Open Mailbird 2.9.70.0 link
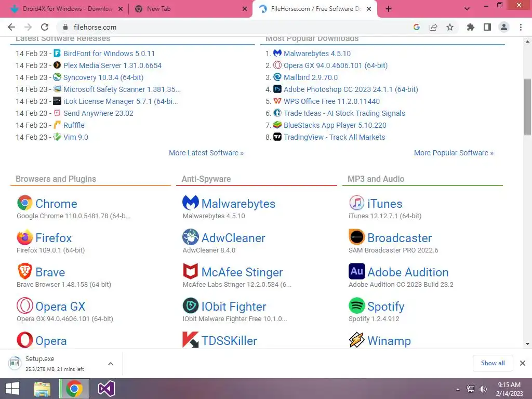 coord(311,77)
